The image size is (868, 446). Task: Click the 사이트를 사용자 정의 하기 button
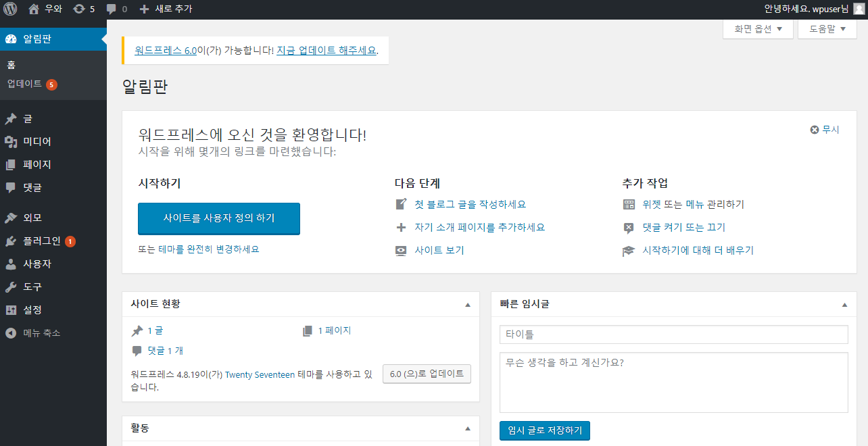point(219,218)
